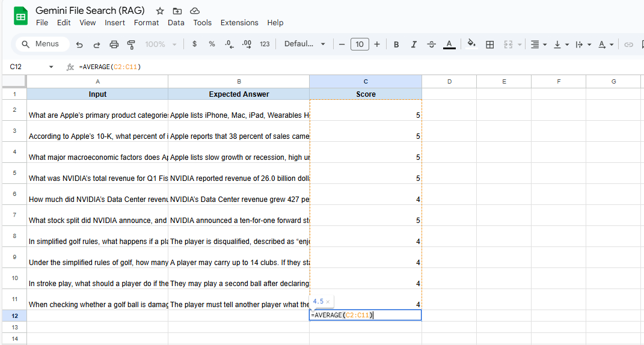Click the move to folder icon
The height and width of the screenshot is (345, 644).
point(177,11)
